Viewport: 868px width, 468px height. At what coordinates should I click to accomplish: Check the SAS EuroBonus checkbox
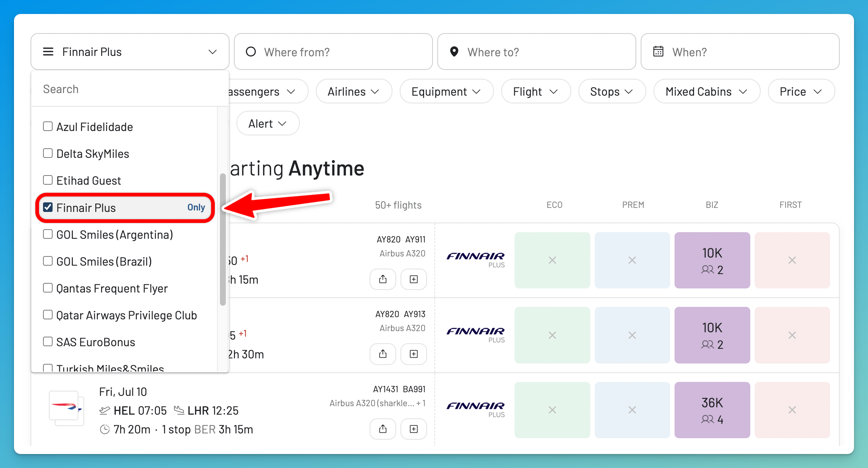[48, 341]
